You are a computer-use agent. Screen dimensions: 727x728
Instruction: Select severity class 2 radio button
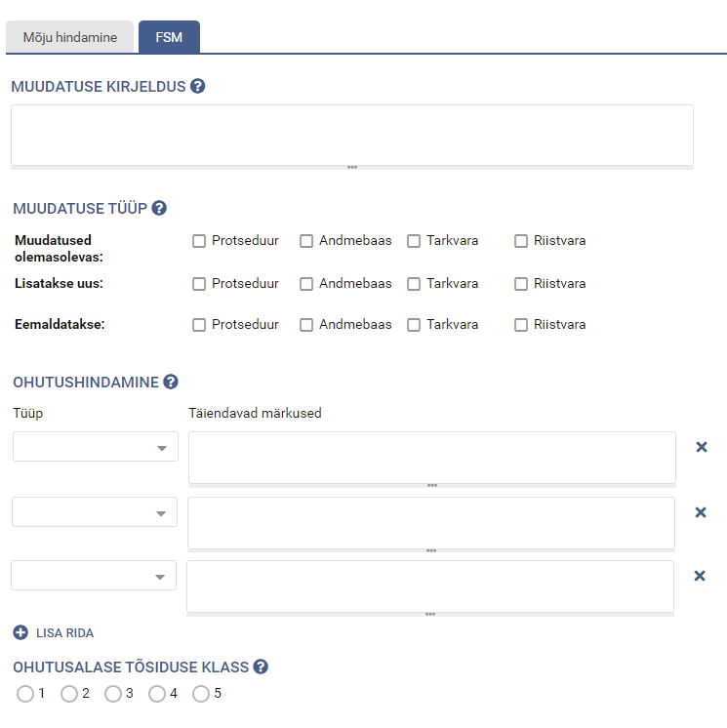tap(69, 694)
